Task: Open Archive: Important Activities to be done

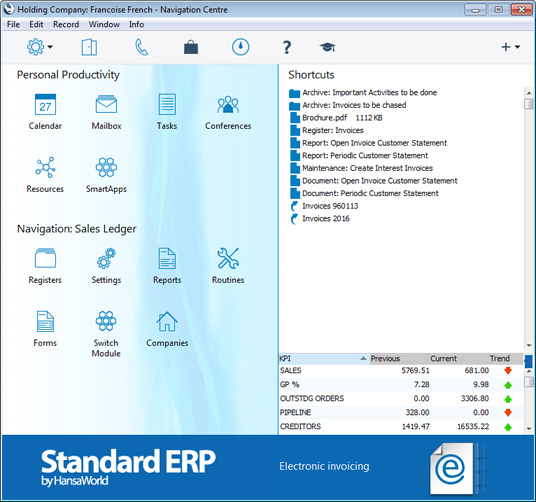Action: (363, 93)
